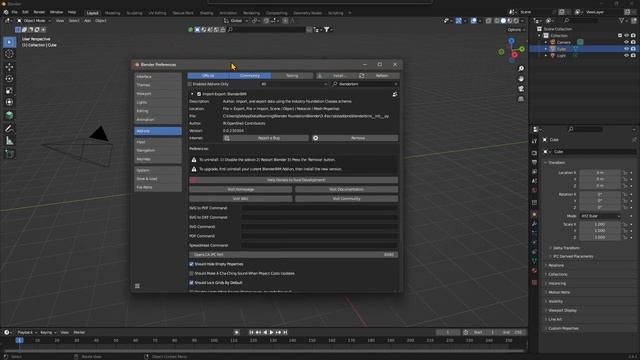Click the addon search field containing blenderbim

point(365,84)
